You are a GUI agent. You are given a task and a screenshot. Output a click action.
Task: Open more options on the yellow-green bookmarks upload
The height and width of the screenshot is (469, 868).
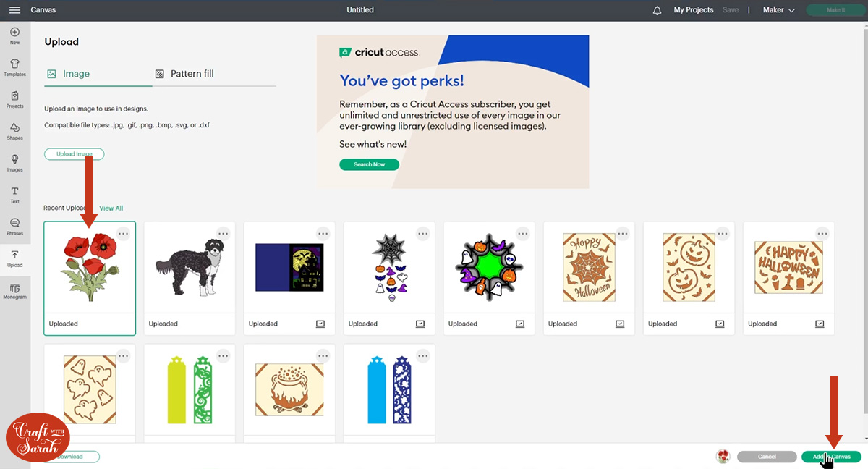point(223,355)
